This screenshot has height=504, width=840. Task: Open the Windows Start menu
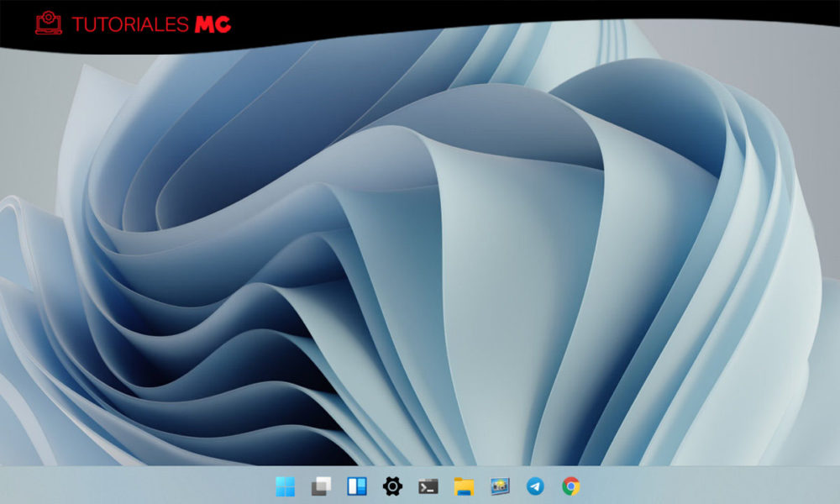pyautogui.click(x=286, y=486)
